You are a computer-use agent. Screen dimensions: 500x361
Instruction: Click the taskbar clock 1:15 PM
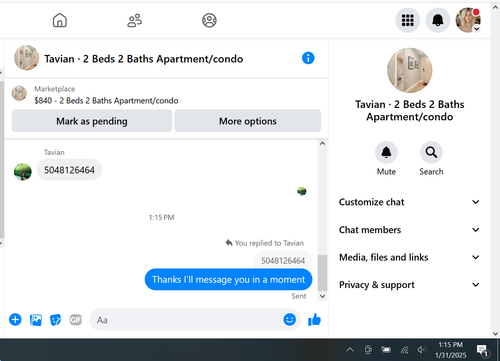pos(451,345)
